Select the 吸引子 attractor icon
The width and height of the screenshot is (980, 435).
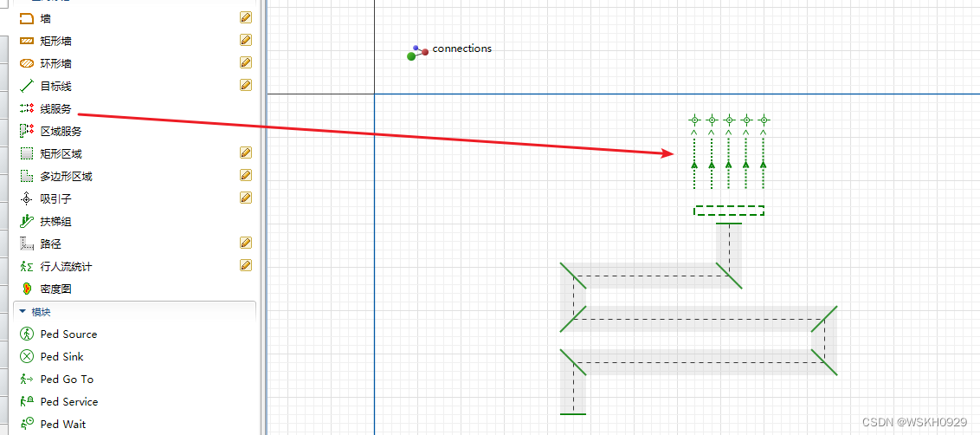click(x=26, y=199)
